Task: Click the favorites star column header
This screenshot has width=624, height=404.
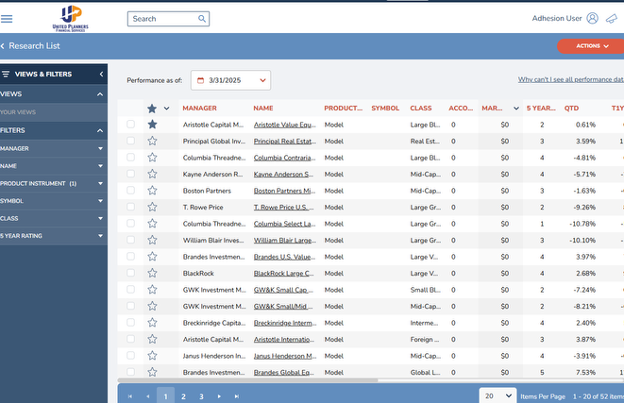Action: point(152,108)
